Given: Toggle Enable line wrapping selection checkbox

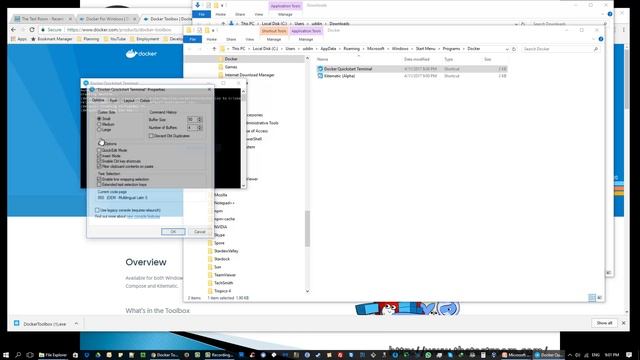Looking at the screenshot, I should tap(99, 179).
